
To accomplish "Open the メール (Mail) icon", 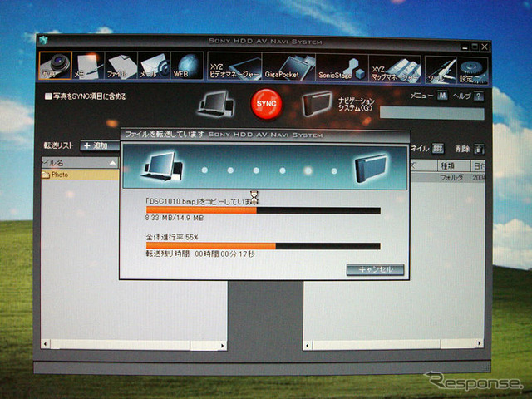I will point(154,66).
